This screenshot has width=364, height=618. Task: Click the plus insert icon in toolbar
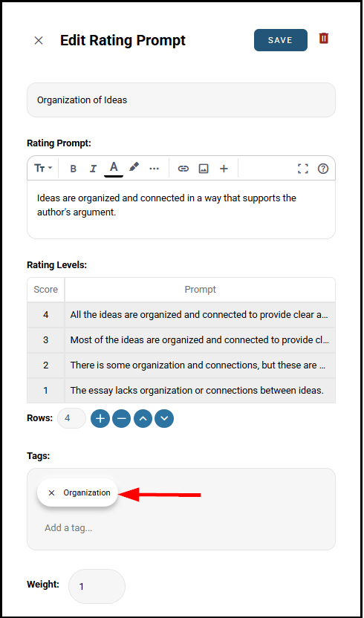(224, 169)
